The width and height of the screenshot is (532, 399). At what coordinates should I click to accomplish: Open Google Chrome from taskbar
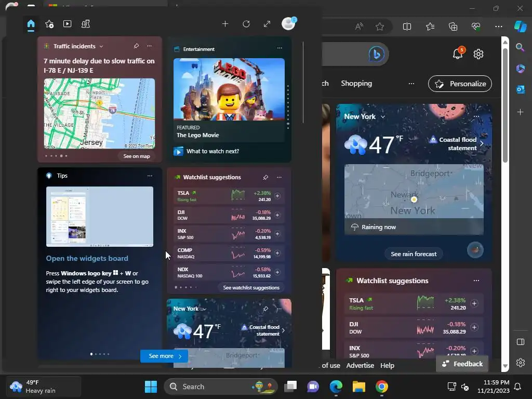[x=382, y=387]
